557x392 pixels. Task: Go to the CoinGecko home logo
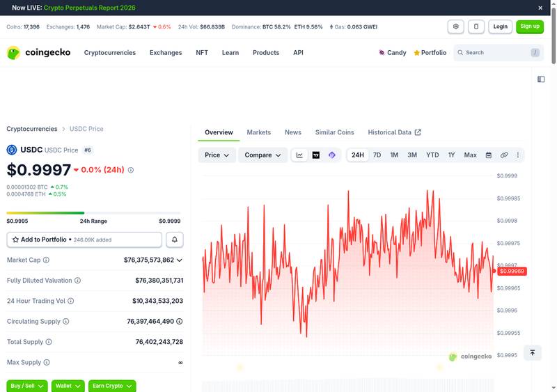coord(38,53)
